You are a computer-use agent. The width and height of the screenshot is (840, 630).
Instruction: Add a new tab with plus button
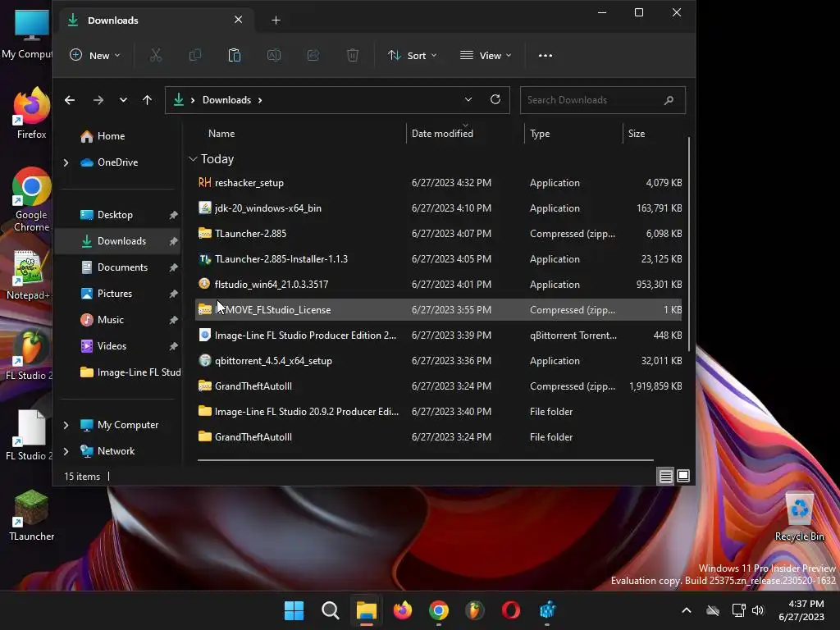tap(276, 21)
